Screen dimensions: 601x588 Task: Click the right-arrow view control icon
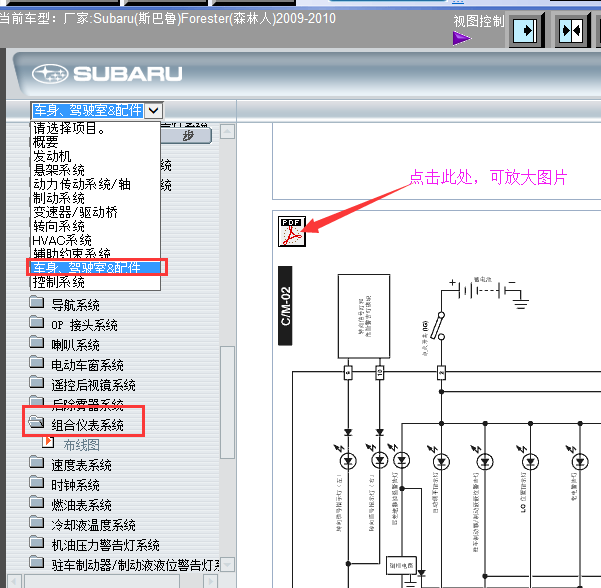(527, 30)
